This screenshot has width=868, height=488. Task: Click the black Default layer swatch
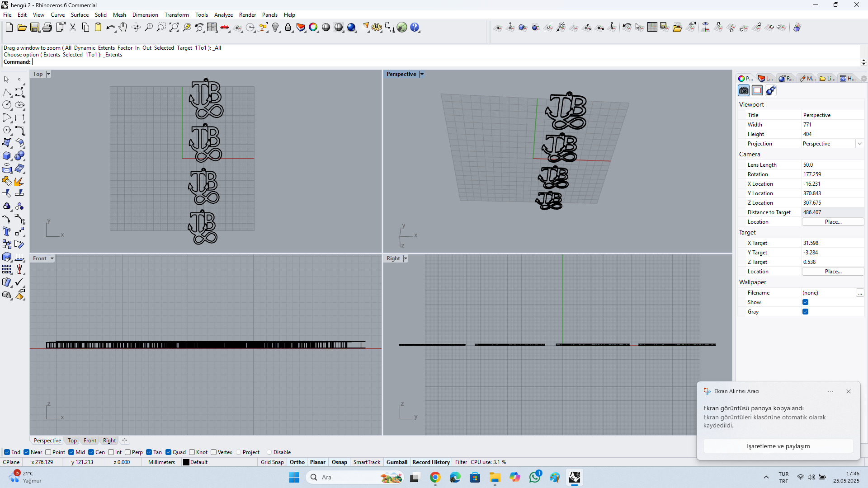[x=186, y=462]
